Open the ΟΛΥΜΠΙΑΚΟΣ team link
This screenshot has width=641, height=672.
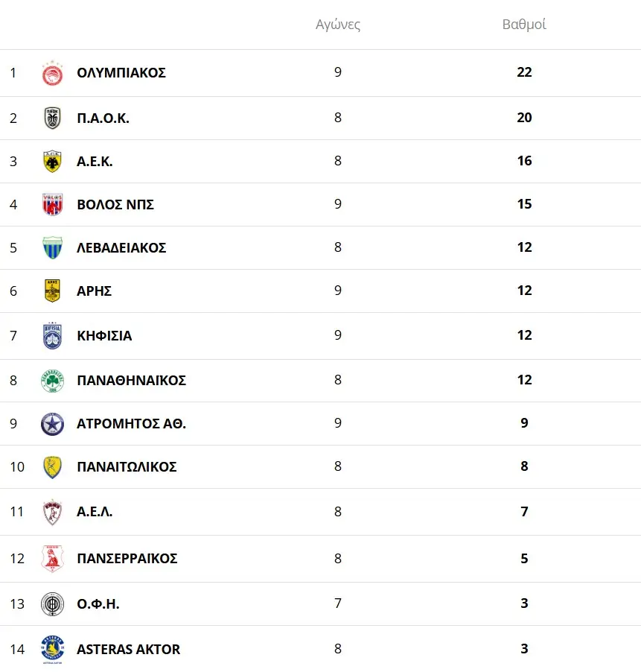(x=121, y=73)
